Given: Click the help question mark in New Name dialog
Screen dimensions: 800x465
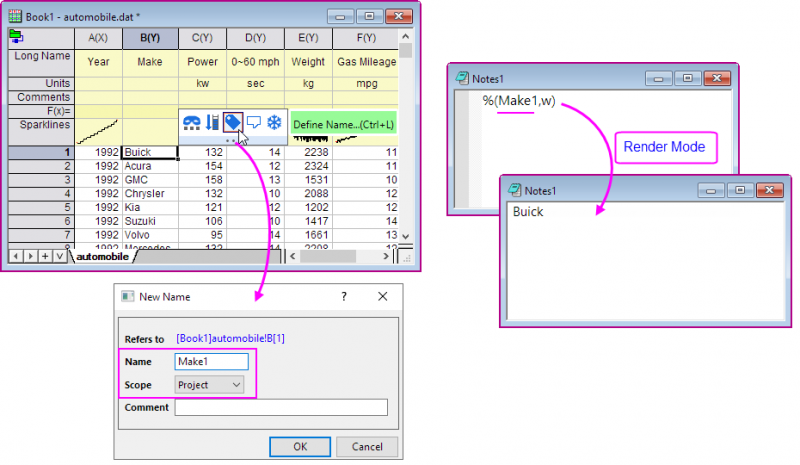Looking at the screenshot, I should [344, 297].
